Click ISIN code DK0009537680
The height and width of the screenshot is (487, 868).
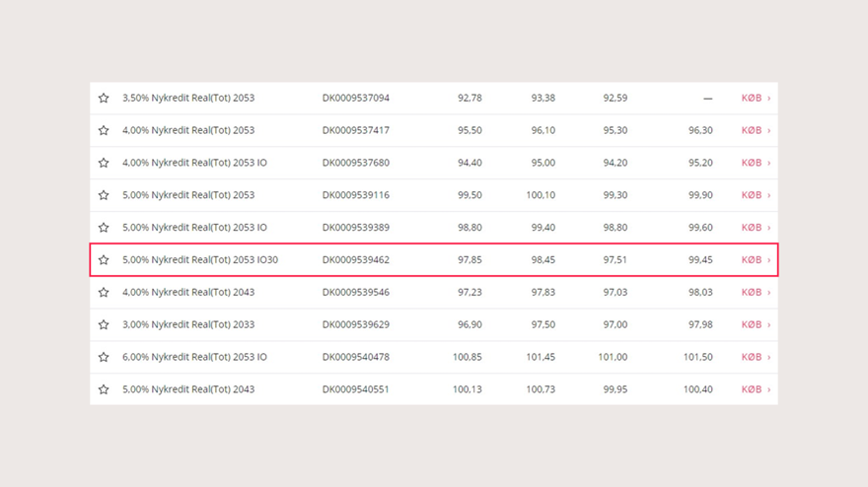pyautogui.click(x=356, y=163)
